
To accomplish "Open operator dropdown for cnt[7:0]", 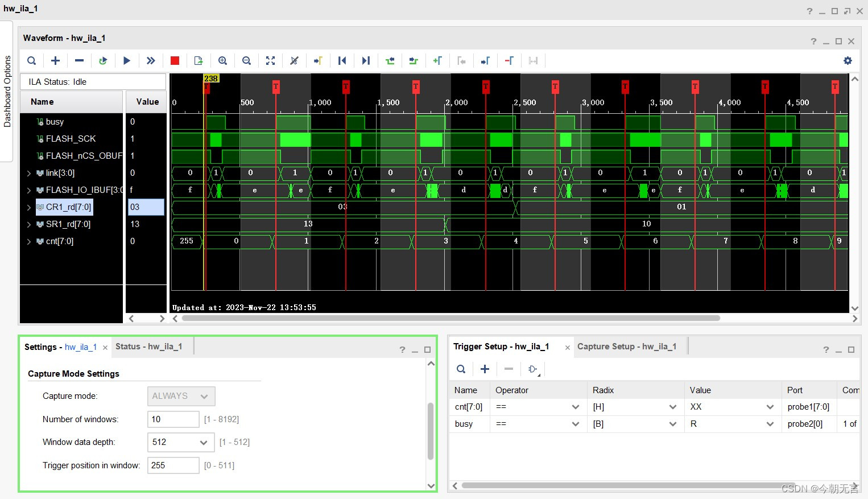I will click(x=576, y=407).
